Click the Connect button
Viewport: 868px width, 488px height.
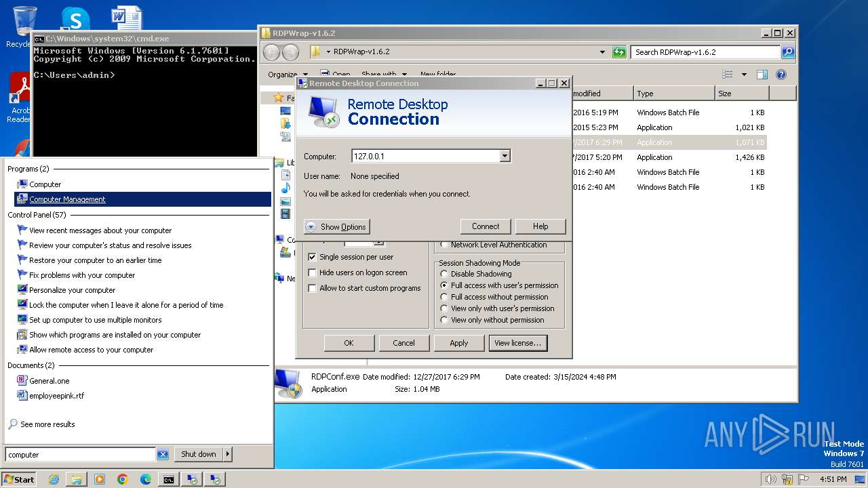[486, 226]
